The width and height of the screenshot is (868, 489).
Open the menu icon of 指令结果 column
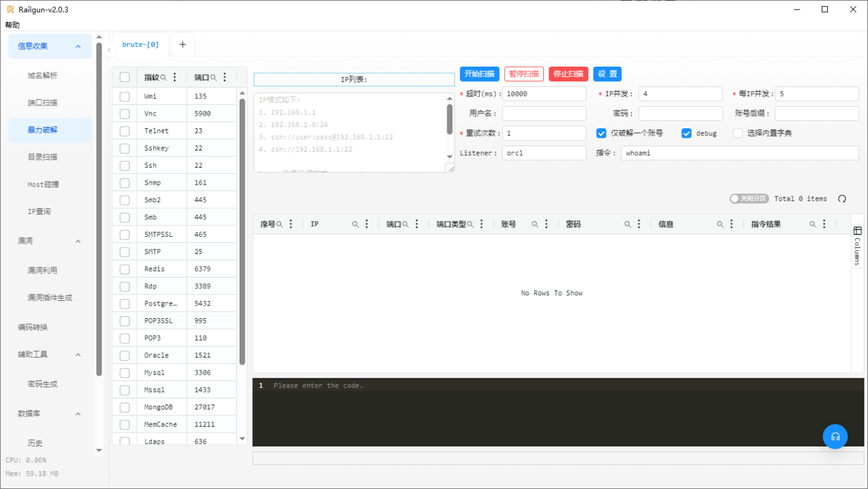(824, 224)
